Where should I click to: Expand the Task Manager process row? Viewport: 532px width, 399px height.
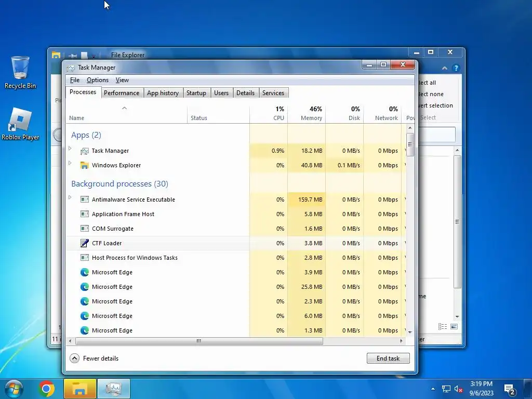(x=70, y=148)
